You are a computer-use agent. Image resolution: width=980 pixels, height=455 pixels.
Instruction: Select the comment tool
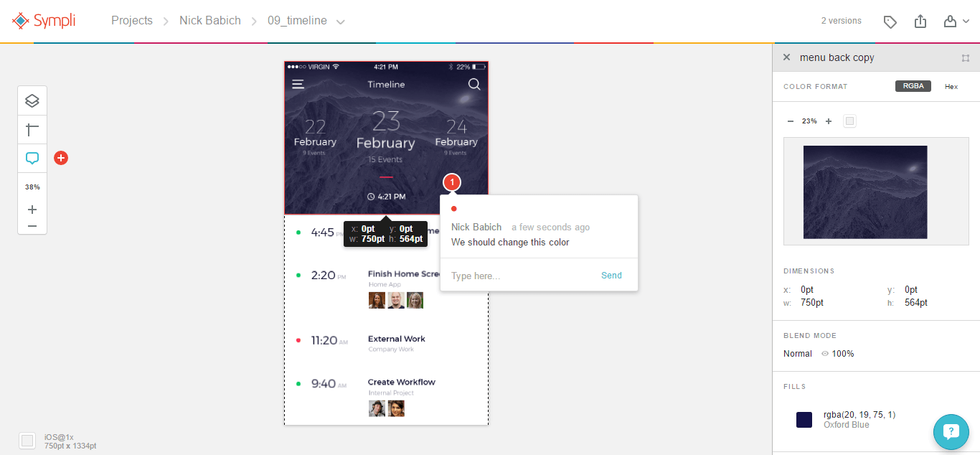click(32, 159)
